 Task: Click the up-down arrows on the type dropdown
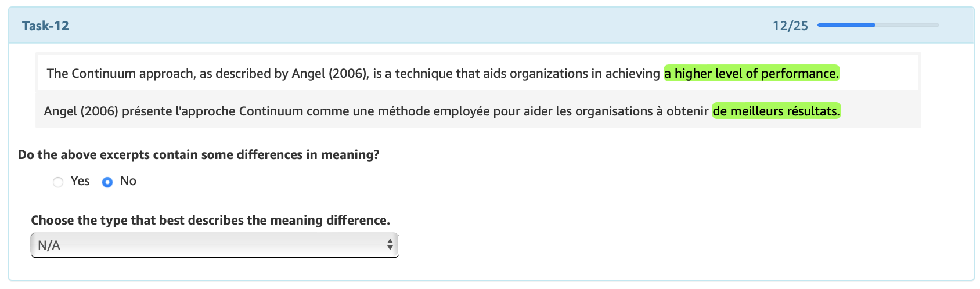pos(390,245)
